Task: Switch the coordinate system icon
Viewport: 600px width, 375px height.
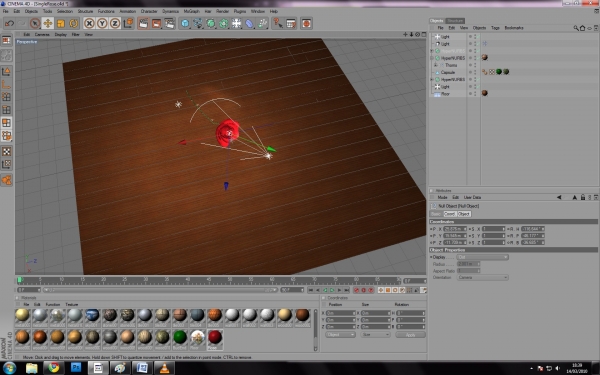Action: coord(128,24)
